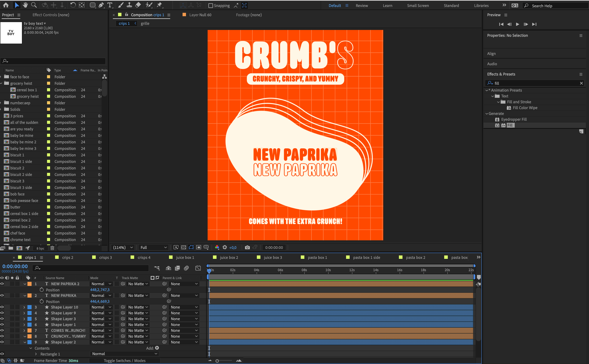Image resolution: width=589 pixels, height=364 pixels.
Task: Select the Zoom tool in toolbar
Action: click(x=34, y=5)
